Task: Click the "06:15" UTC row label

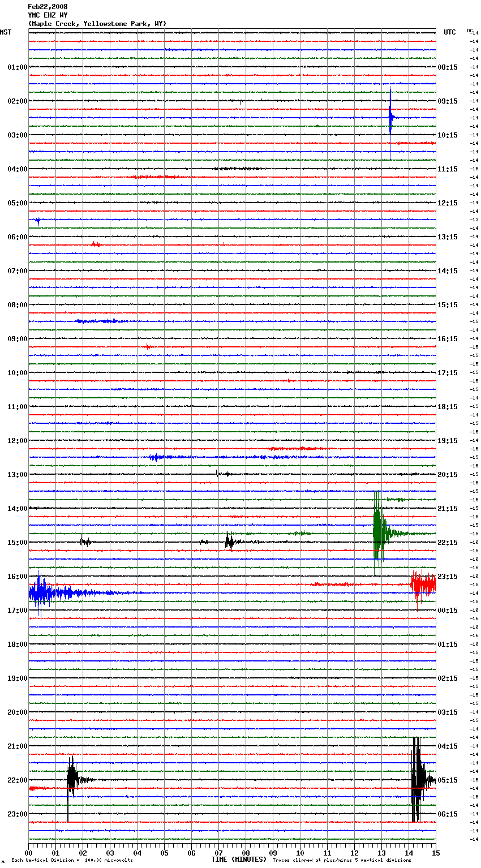Action: [x=448, y=814]
